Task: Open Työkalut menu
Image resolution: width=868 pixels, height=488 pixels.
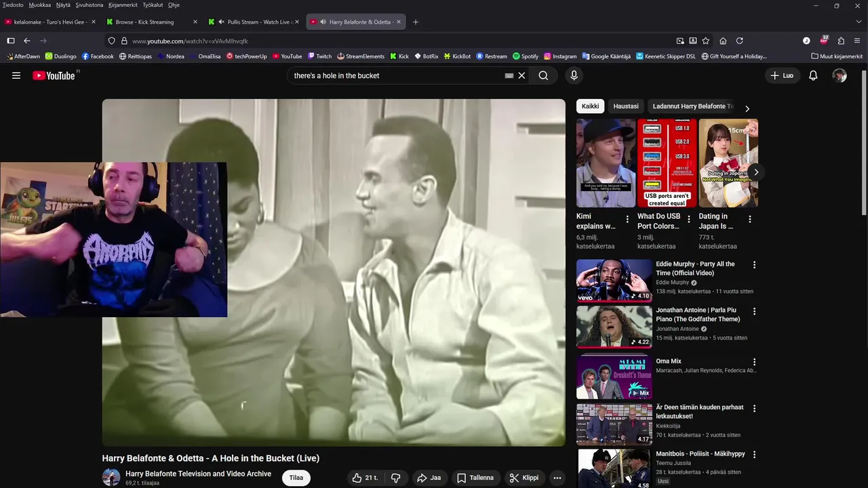Action: pyautogui.click(x=153, y=5)
